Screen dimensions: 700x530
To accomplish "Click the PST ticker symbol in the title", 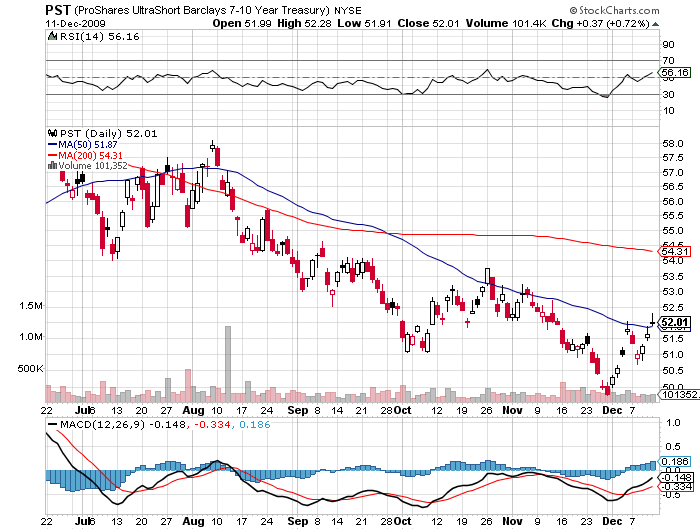I will tap(58, 10).
